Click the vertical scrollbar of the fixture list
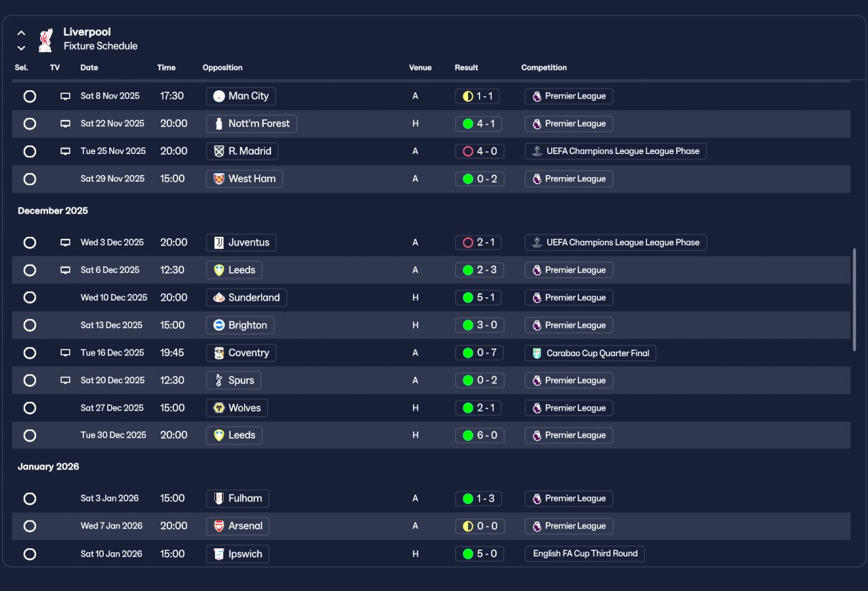Screen dimensions: 868x591 pyautogui.click(x=854, y=299)
